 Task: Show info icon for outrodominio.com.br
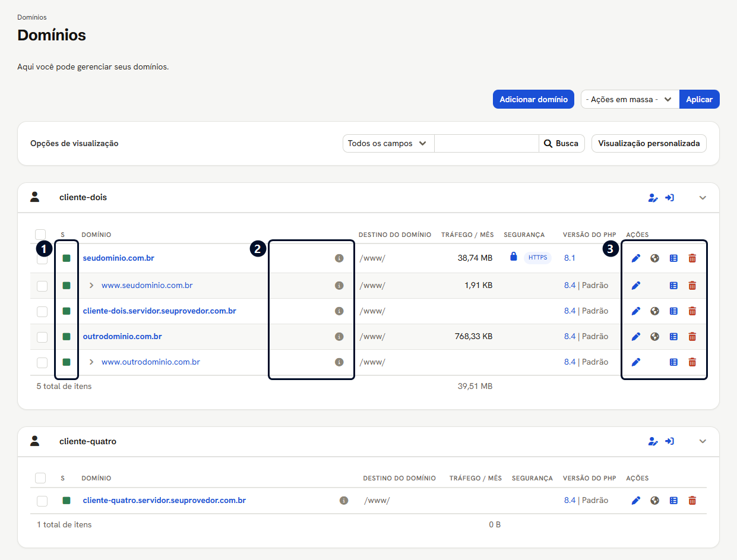click(339, 337)
